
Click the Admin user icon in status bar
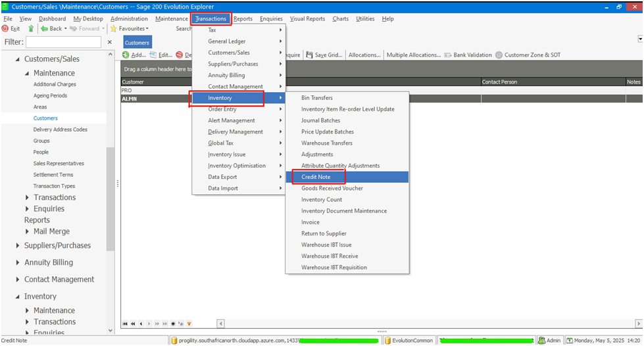[542, 341]
